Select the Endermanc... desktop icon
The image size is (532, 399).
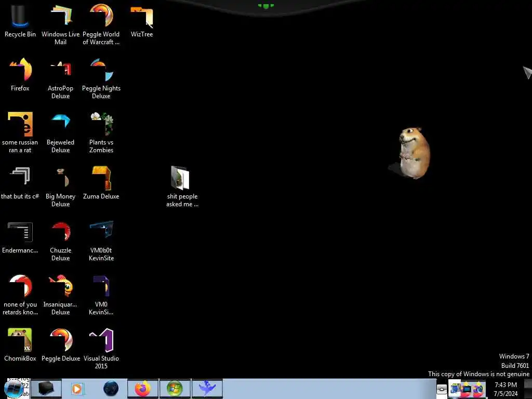click(20, 237)
